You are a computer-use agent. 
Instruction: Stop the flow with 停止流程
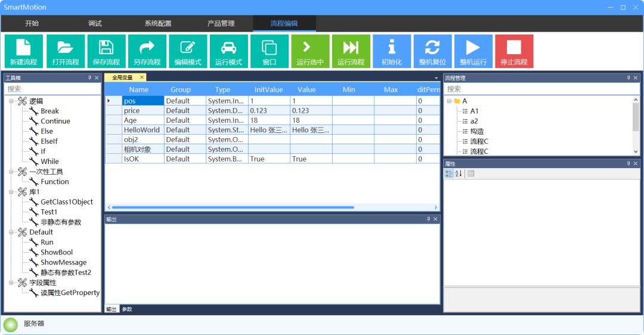click(514, 51)
